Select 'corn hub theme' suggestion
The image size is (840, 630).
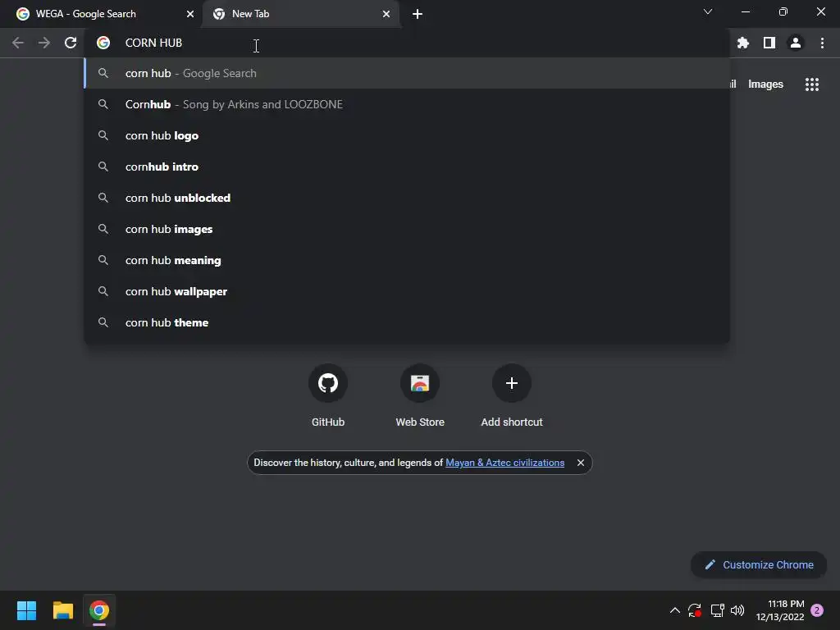[407, 322]
